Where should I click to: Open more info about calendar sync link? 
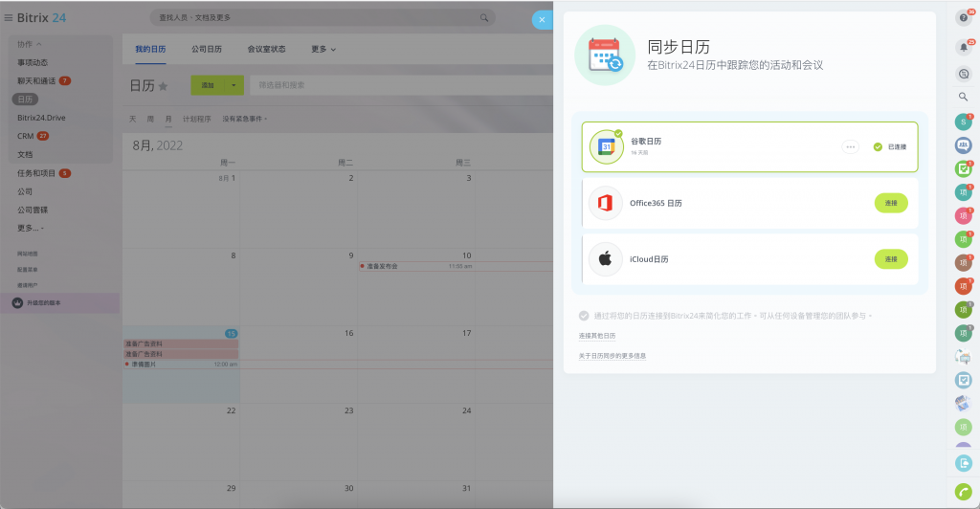[612, 356]
